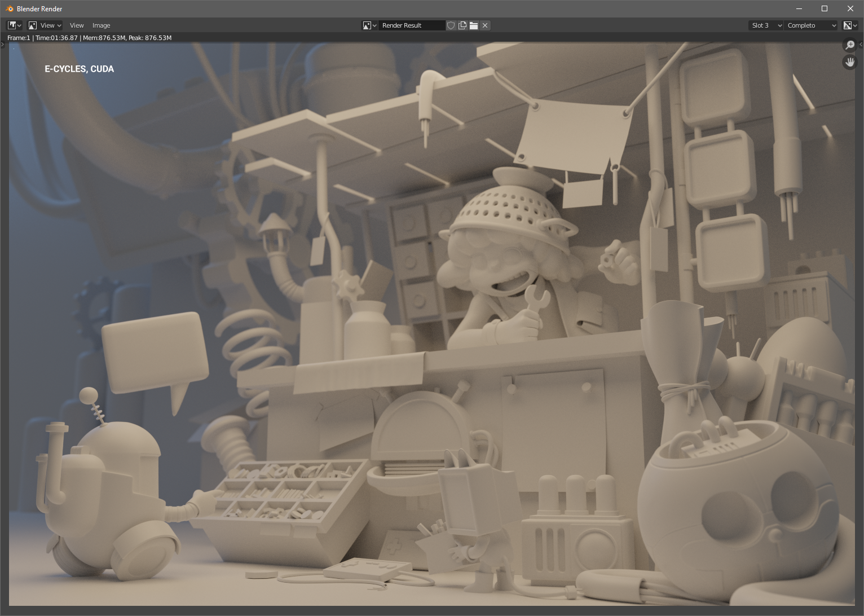The image size is (864, 616).
Task: Expand the left toolbar region arrow
Action: point(3,45)
